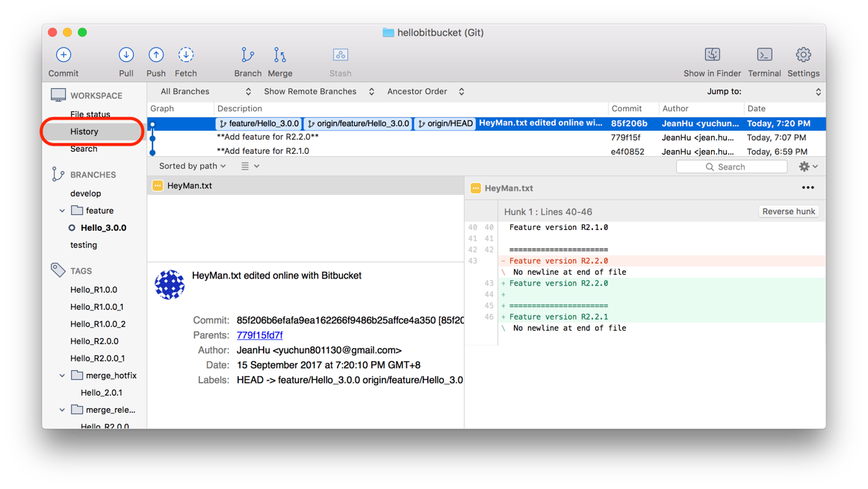
Task: Select the Hello_3.0.0 branch
Action: click(x=104, y=228)
